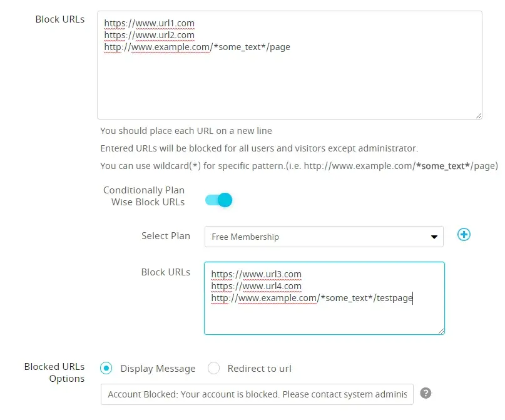The height and width of the screenshot is (420, 505).
Task: Click the Display Message label text
Action: pos(158,369)
